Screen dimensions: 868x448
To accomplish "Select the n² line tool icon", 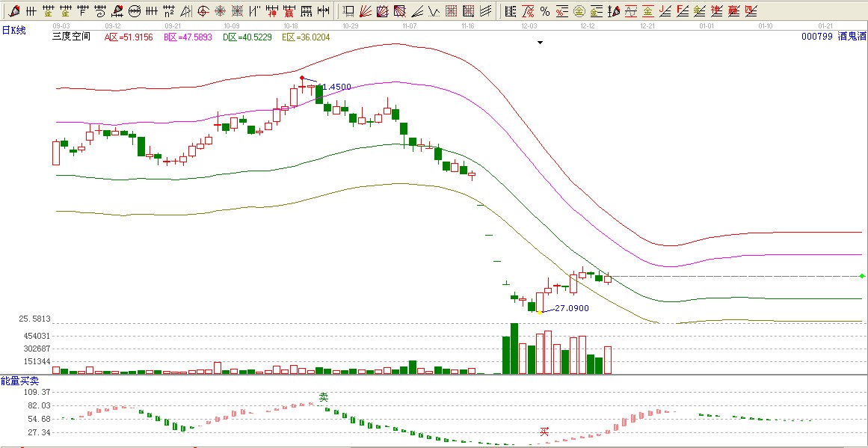I will click(169, 11).
